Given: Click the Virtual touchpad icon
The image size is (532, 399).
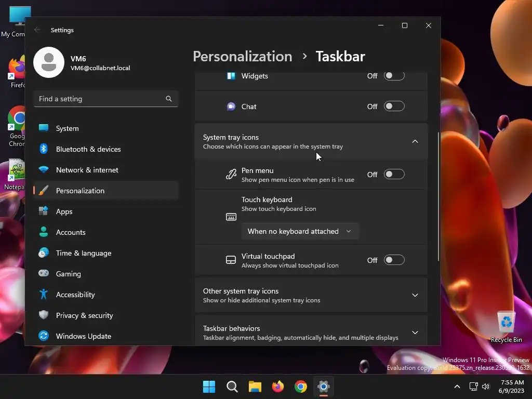Looking at the screenshot, I should [x=231, y=260].
